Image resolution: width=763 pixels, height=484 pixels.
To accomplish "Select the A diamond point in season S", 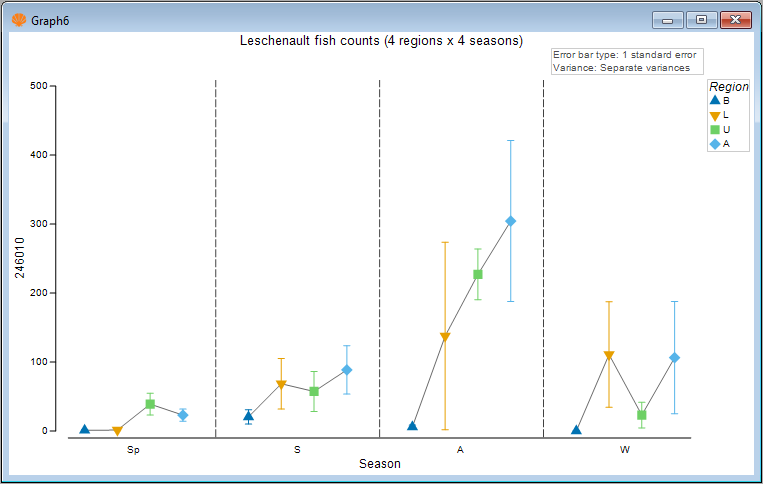I will click(x=346, y=370).
